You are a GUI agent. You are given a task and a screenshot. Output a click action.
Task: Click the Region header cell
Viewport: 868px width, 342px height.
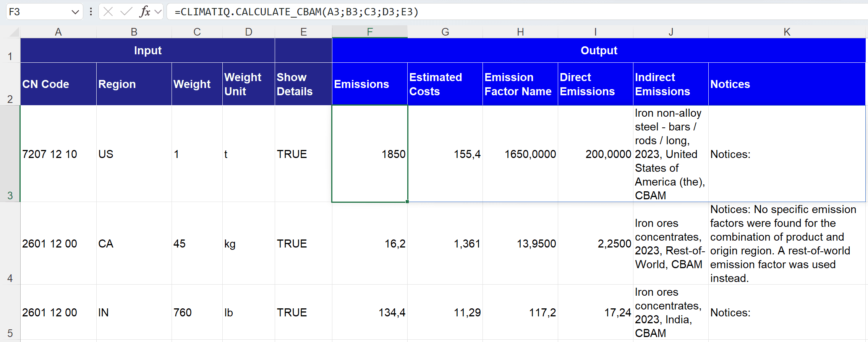click(134, 84)
